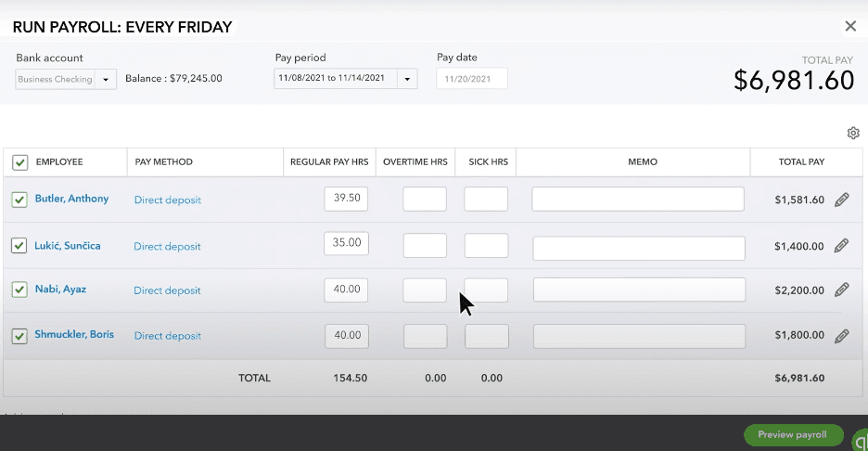Edit Butler, Anthony's pay with pencil icon
The image size is (868, 451).
pos(842,200)
